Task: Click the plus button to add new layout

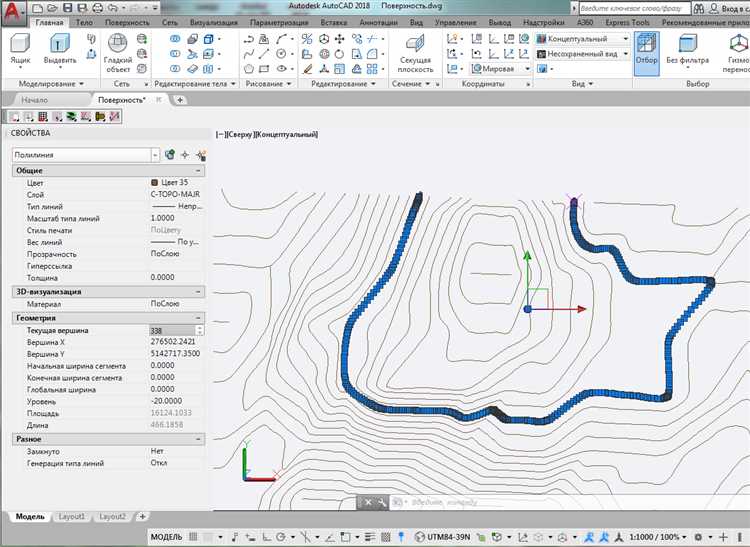Action: click(142, 516)
